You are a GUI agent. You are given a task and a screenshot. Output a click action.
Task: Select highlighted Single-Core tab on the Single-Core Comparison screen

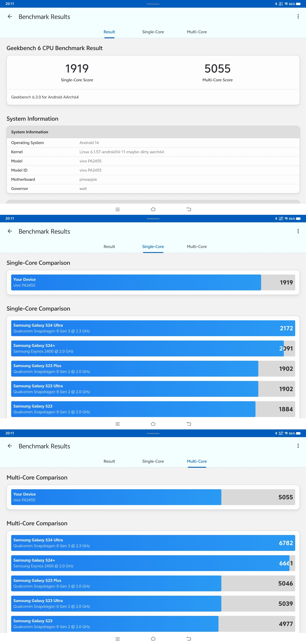tap(153, 247)
